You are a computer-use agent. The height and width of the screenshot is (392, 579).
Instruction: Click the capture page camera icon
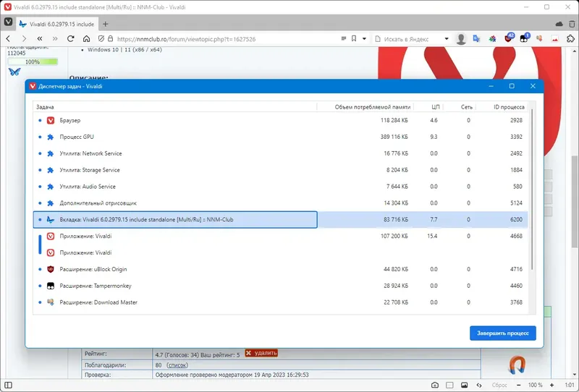435,385
